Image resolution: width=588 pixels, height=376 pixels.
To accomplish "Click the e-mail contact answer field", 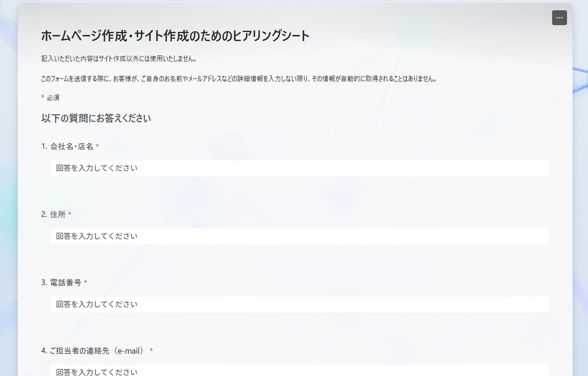I will pyautogui.click(x=300, y=370).
